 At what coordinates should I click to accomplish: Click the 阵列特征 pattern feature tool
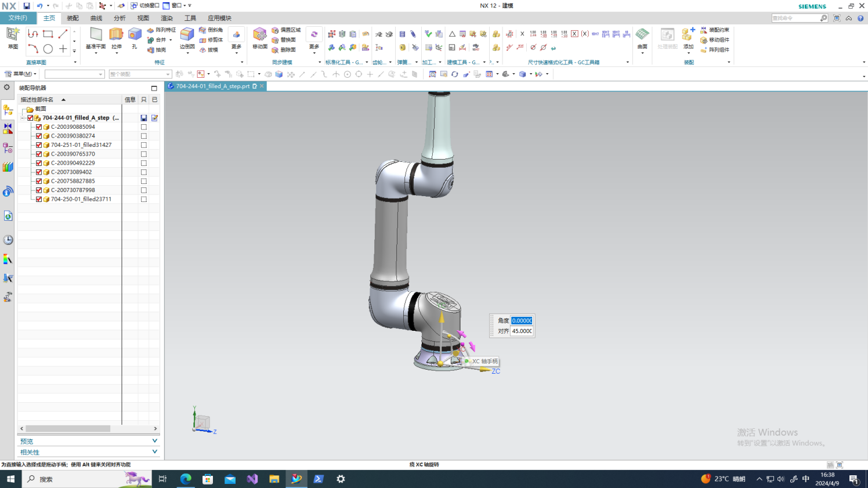(161, 30)
